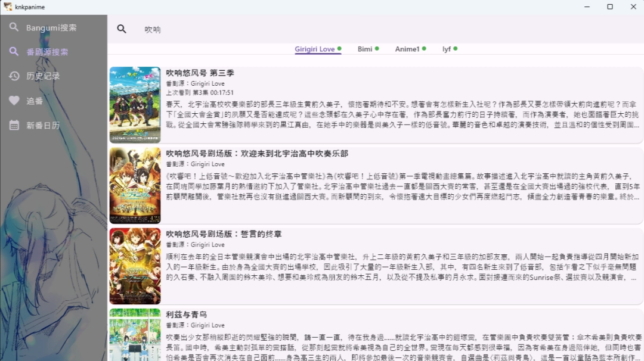Click the heart icon beside 追番
The image size is (644, 361).
coord(14,100)
